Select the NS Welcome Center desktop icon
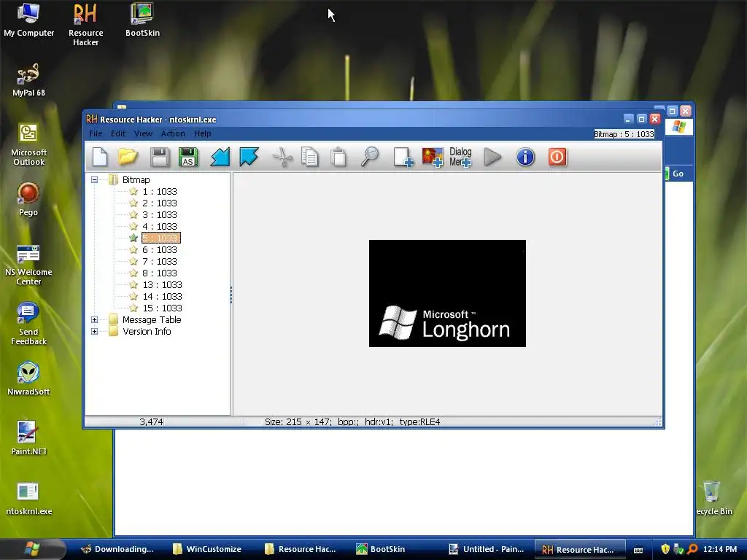The width and height of the screenshot is (747, 560). (28, 264)
